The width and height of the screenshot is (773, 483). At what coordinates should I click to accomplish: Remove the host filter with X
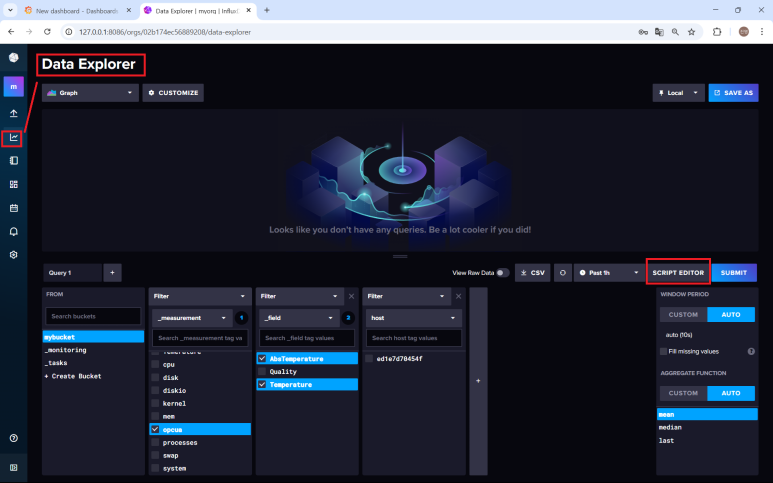pyautogui.click(x=458, y=296)
